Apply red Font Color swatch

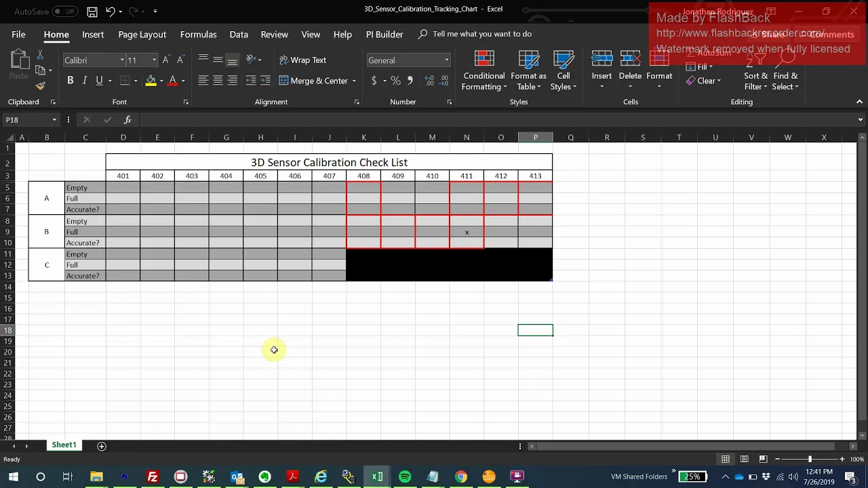click(x=173, y=81)
